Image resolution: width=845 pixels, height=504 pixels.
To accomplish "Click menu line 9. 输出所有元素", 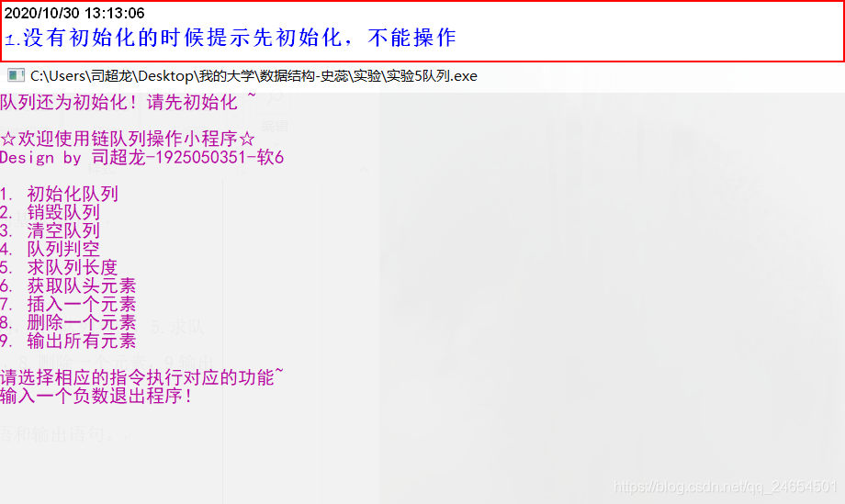I will click(69, 341).
